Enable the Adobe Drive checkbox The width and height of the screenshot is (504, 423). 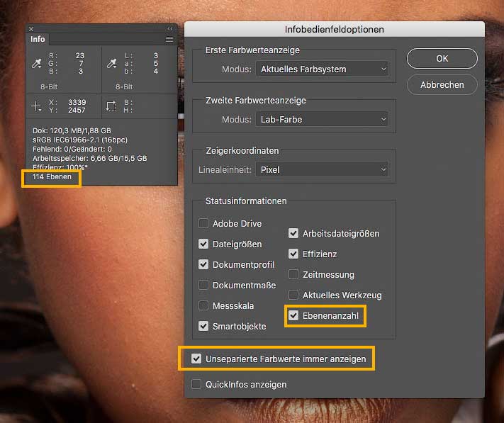[203, 223]
